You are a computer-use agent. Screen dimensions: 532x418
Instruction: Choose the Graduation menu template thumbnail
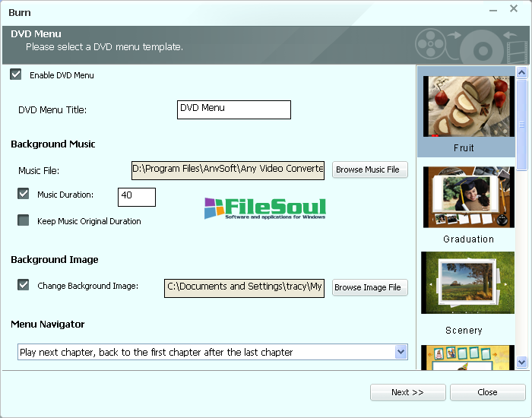[468, 198]
